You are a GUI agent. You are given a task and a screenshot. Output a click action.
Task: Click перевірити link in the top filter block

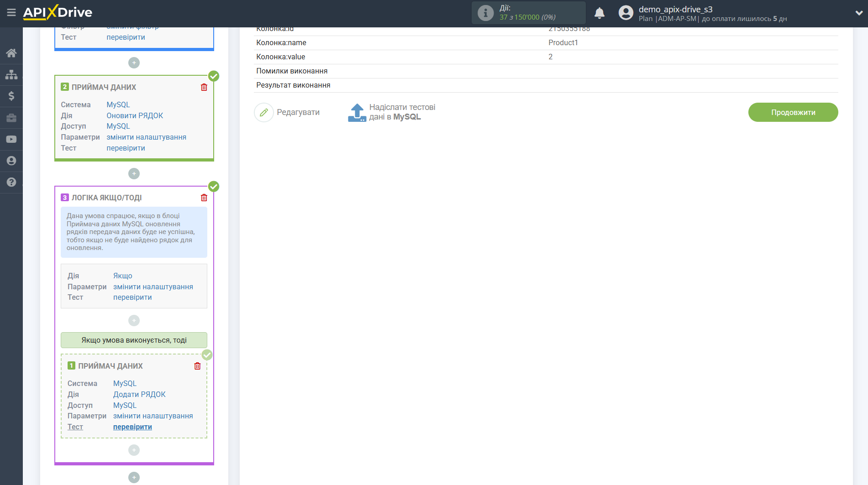(x=126, y=37)
